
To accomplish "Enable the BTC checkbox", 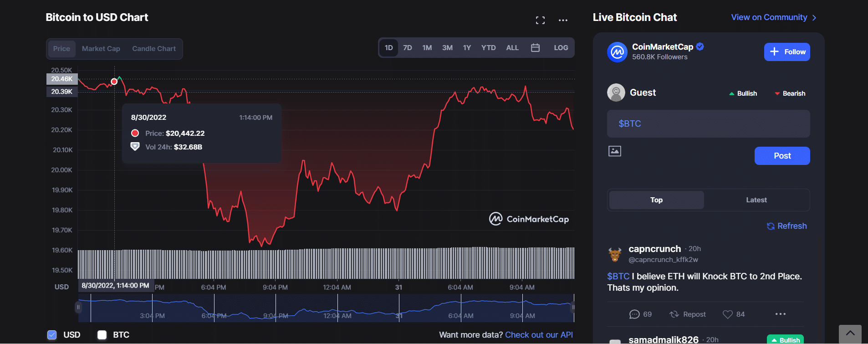I will (102, 335).
